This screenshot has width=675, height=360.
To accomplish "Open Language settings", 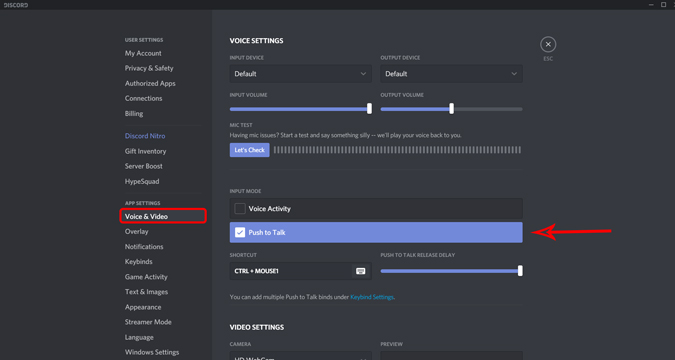I will point(139,337).
